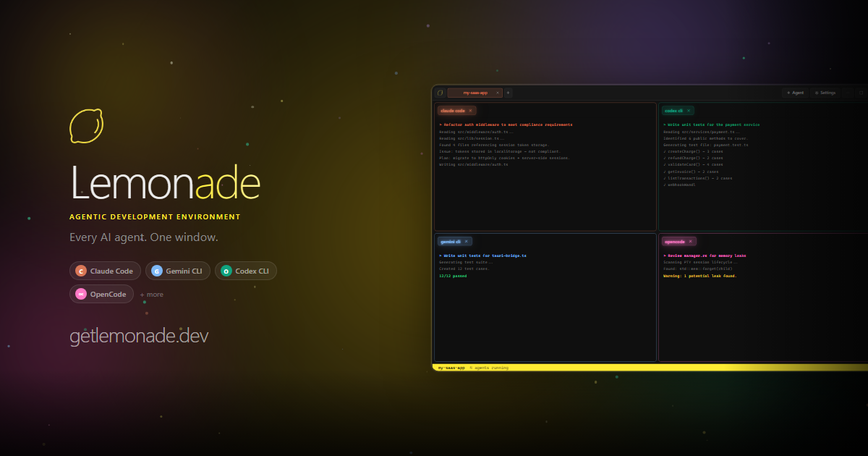Select the claude code pane tab
Viewport: 868px width, 456px height.
pos(456,111)
